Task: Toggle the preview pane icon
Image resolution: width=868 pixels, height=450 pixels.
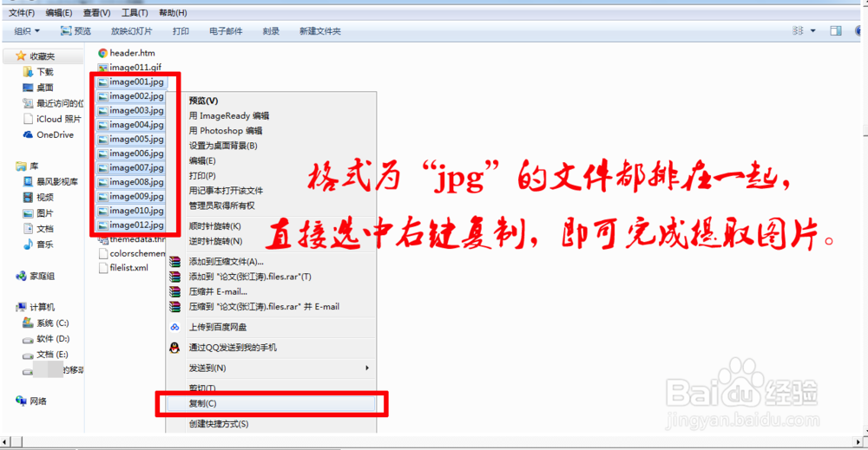Action: (836, 31)
